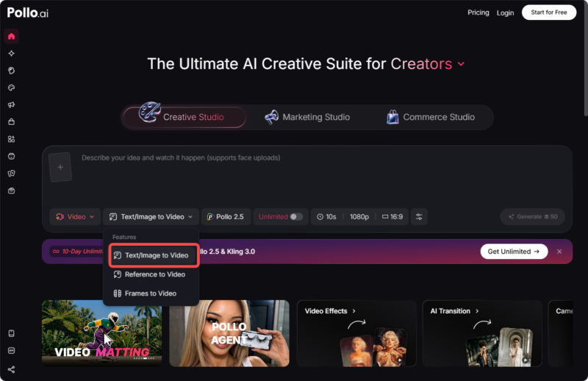Viewport: 588px width, 381px height.
Task: Open the apps grid sidebar icon
Action: click(x=11, y=139)
